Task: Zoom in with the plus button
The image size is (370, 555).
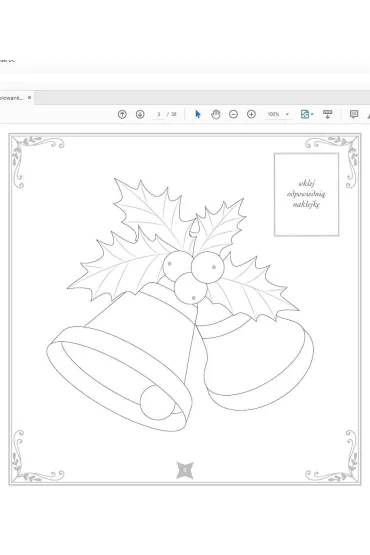Action: click(x=251, y=114)
